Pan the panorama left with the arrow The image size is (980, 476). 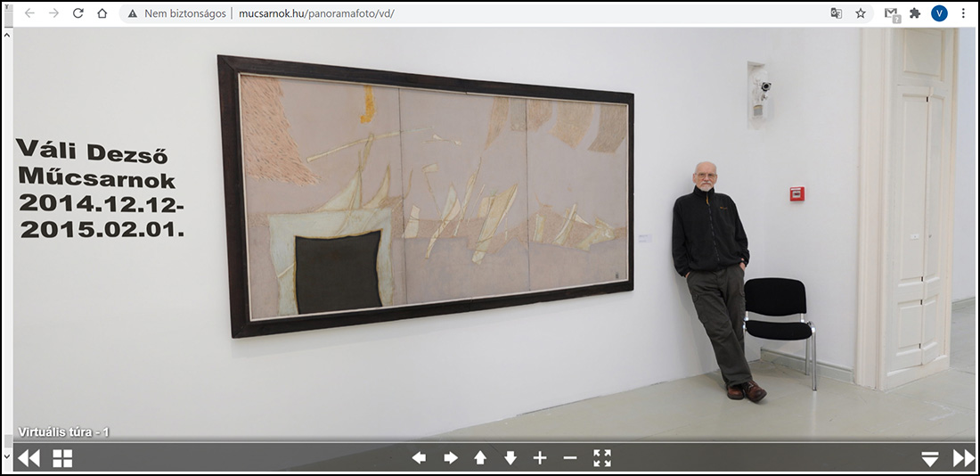(419, 458)
